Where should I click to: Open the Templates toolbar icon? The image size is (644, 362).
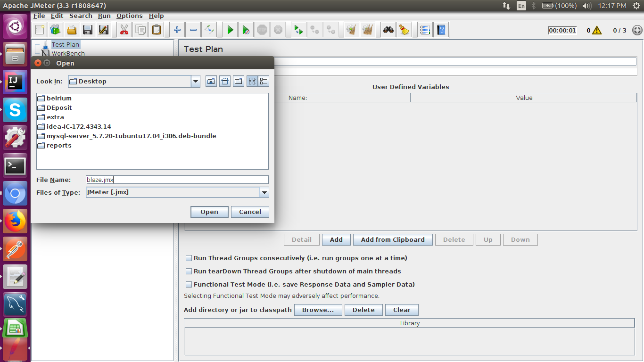(x=56, y=30)
